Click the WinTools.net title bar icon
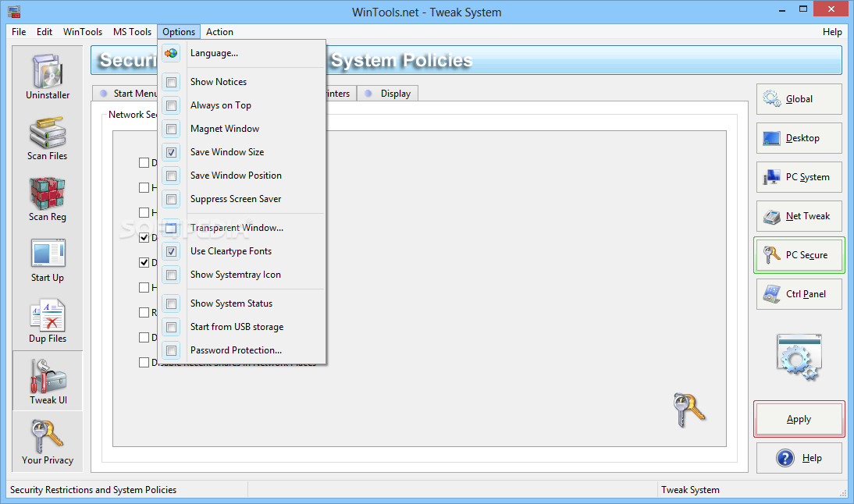This screenshot has height=504, width=854. (14, 12)
